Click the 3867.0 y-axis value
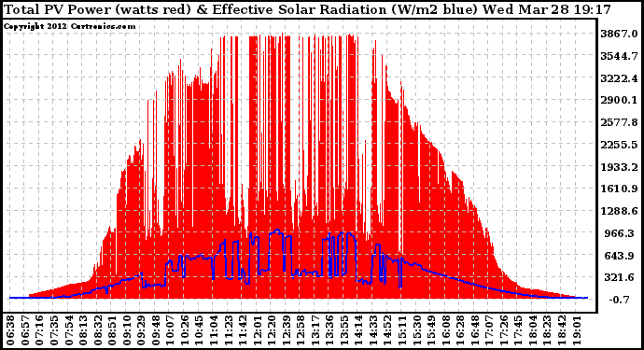 pyautogui.click(x=619, y=34)
